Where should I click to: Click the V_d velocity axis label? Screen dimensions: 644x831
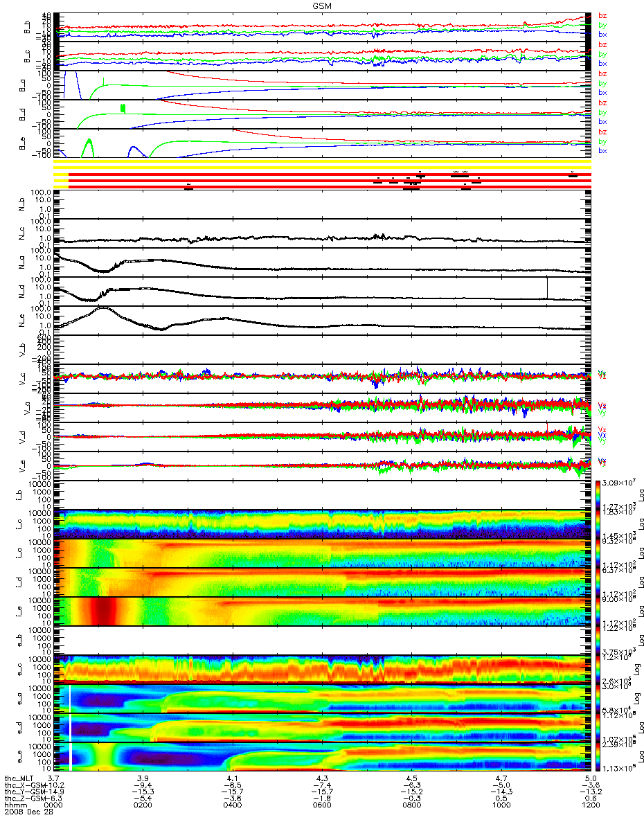[21, 438]
